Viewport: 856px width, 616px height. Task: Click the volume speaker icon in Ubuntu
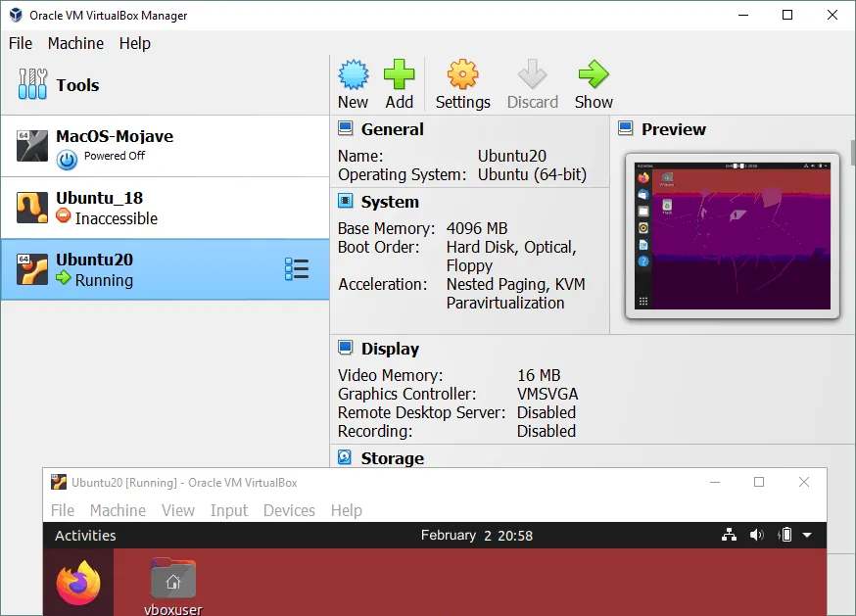[756, 536]
